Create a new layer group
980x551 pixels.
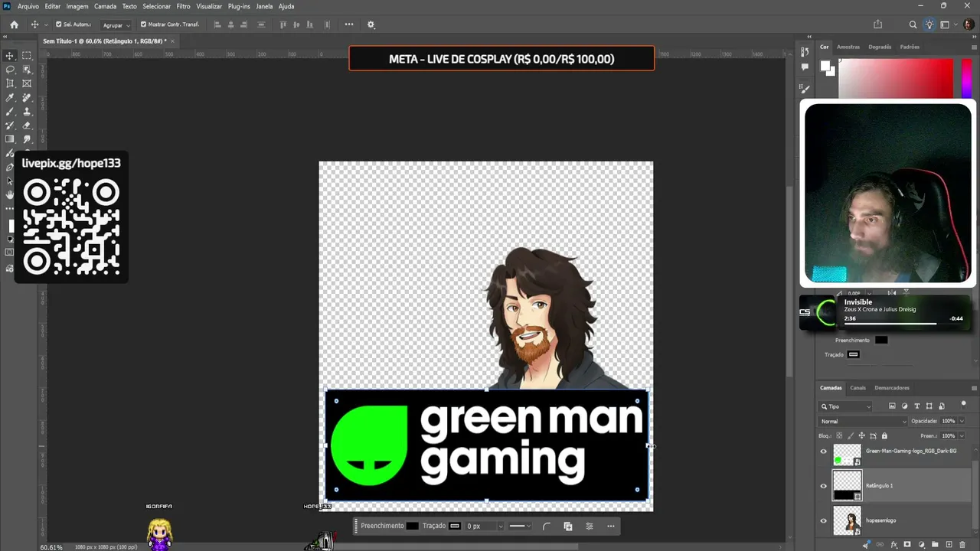[935, 544]
